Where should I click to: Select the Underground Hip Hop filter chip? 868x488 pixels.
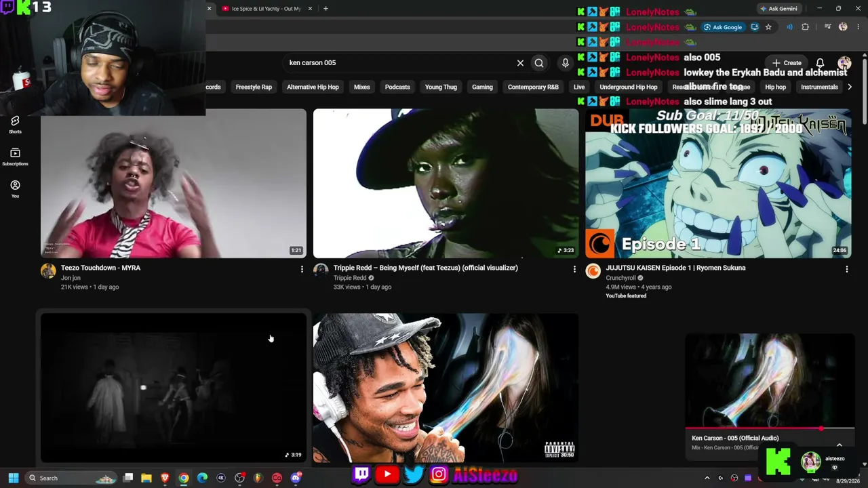click(629, 87)
